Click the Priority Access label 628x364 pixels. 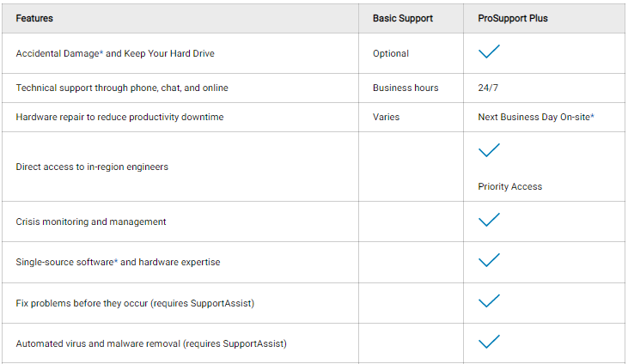click(x=509, y=186)
